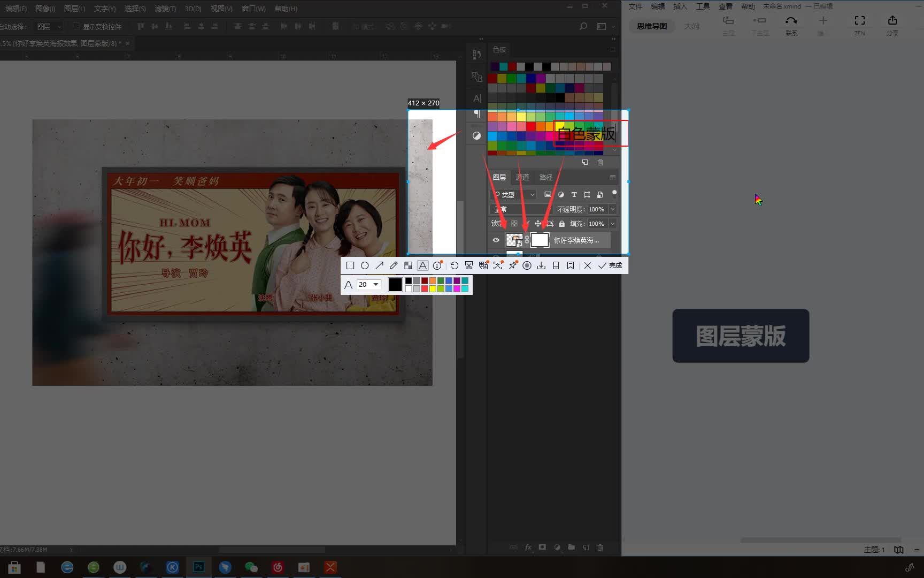Open the auto-select 图层 dropdown

(x=48, y=26)
